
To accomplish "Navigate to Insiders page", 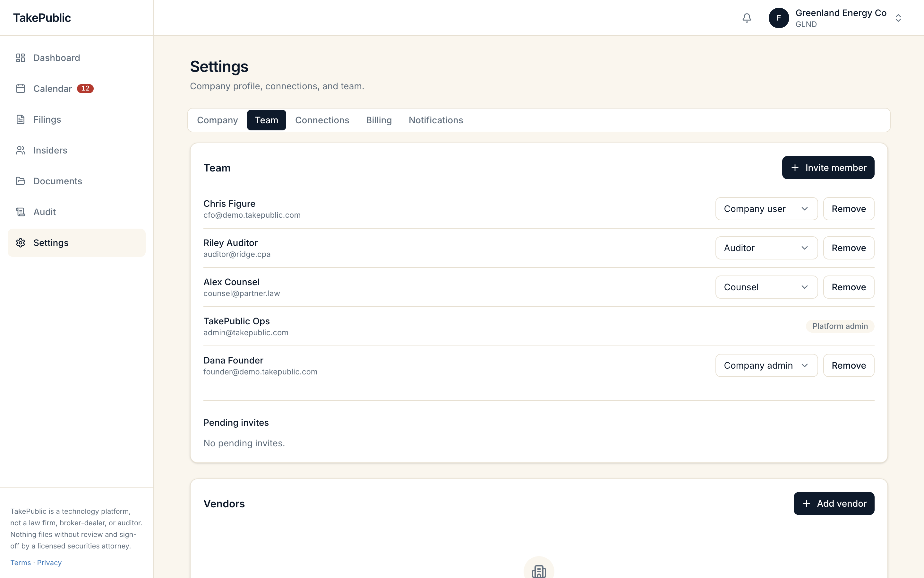I will tap(76, 150).
